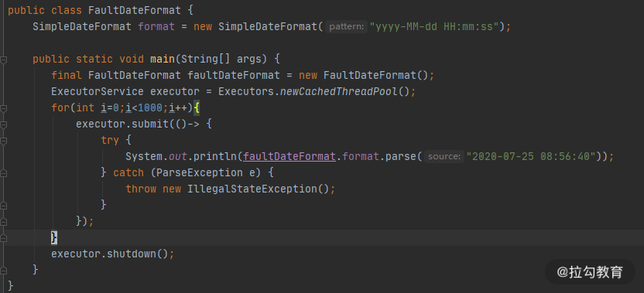Viewport: 644px width, 293px height.
Task: Click the "2020-07-25 08:56:40" date string
Action: (533, 156)
